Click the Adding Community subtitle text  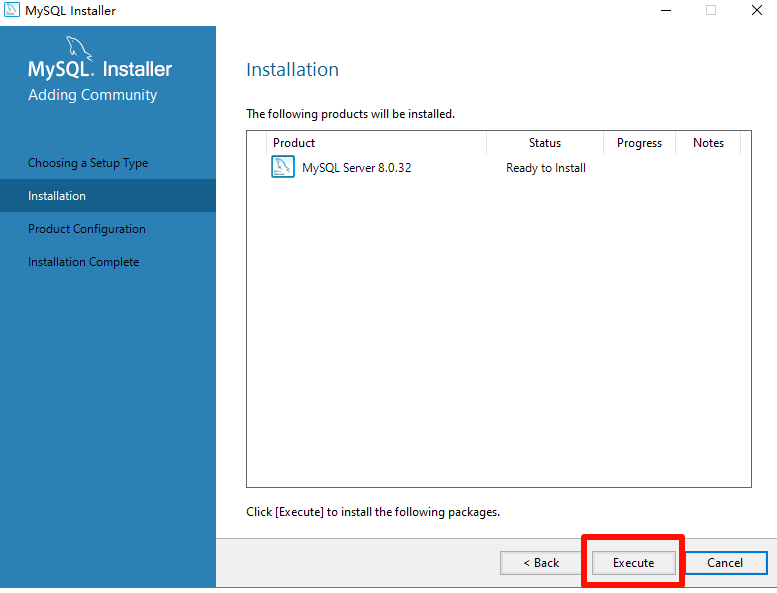pyautogui.click(x=93, y=95)
